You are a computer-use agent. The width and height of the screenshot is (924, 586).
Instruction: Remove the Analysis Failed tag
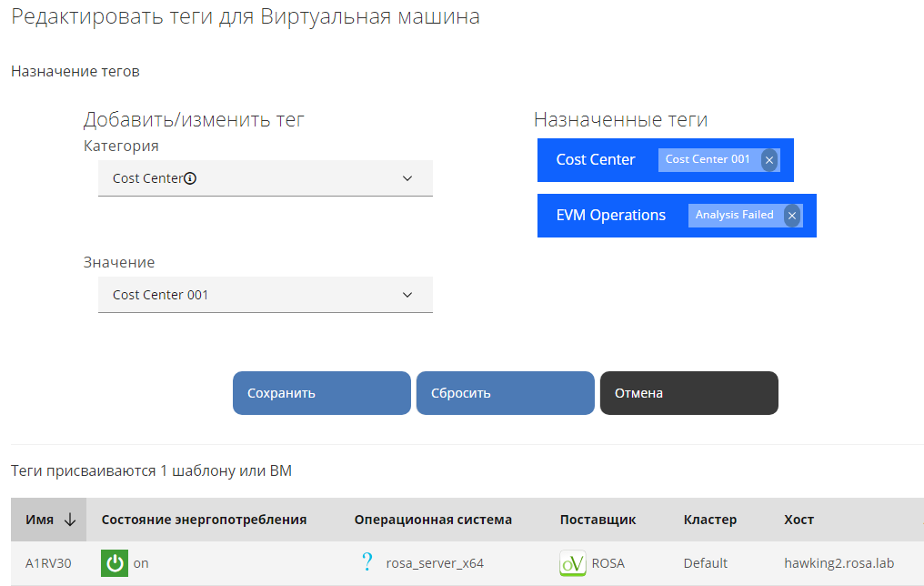coord(792,216)
